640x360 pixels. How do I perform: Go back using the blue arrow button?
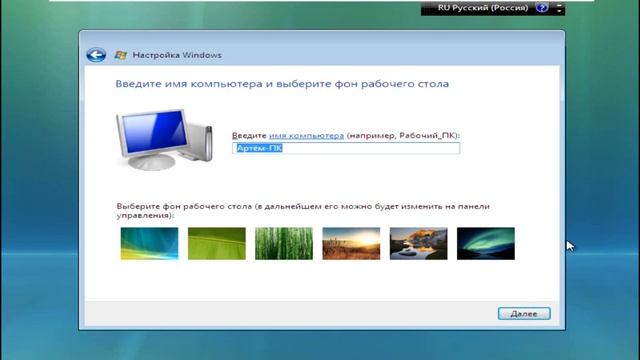click(x=96, y=55)
